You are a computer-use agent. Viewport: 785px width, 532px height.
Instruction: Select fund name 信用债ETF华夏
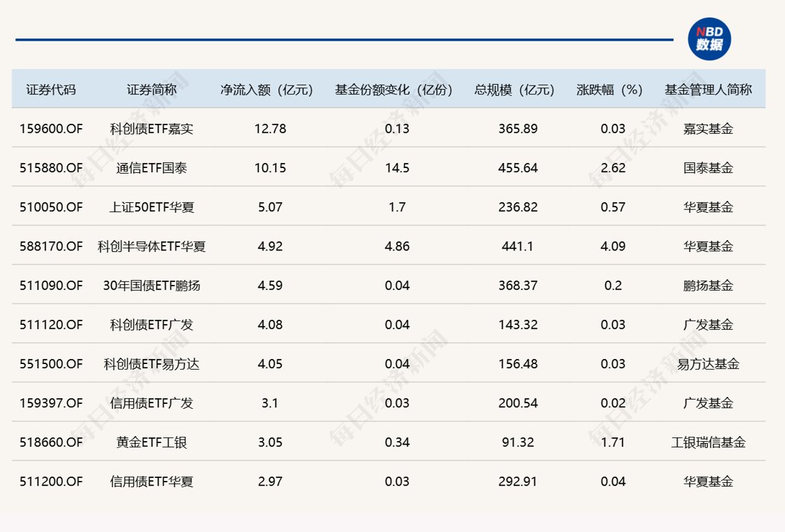point(152,482)
